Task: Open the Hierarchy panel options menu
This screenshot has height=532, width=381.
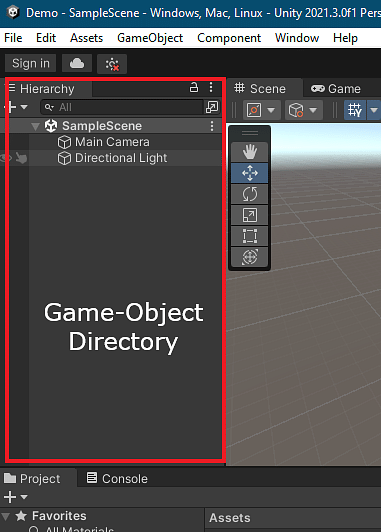Action: (x=211, y=88)
